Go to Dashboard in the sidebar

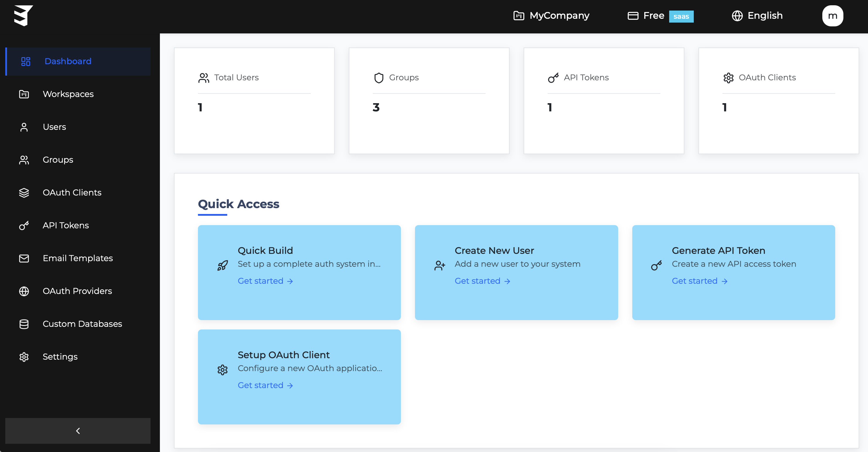78,61
